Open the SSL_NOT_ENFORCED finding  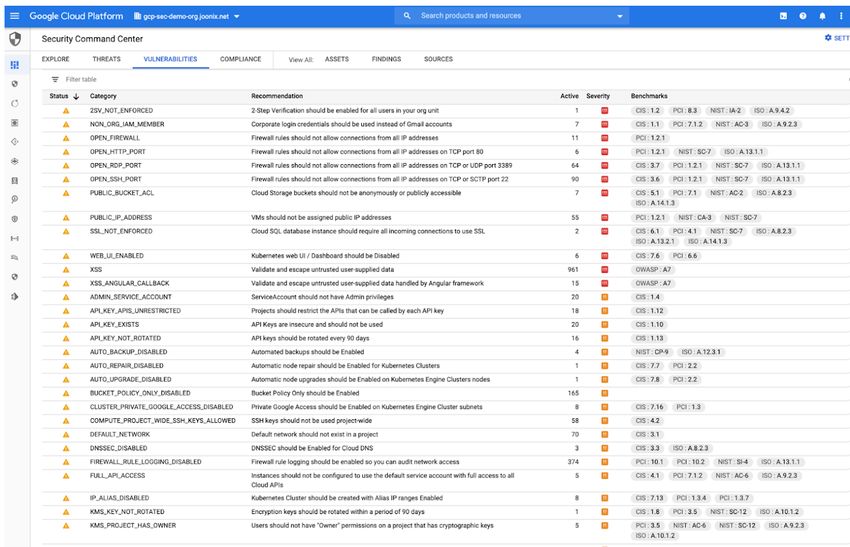121,231
